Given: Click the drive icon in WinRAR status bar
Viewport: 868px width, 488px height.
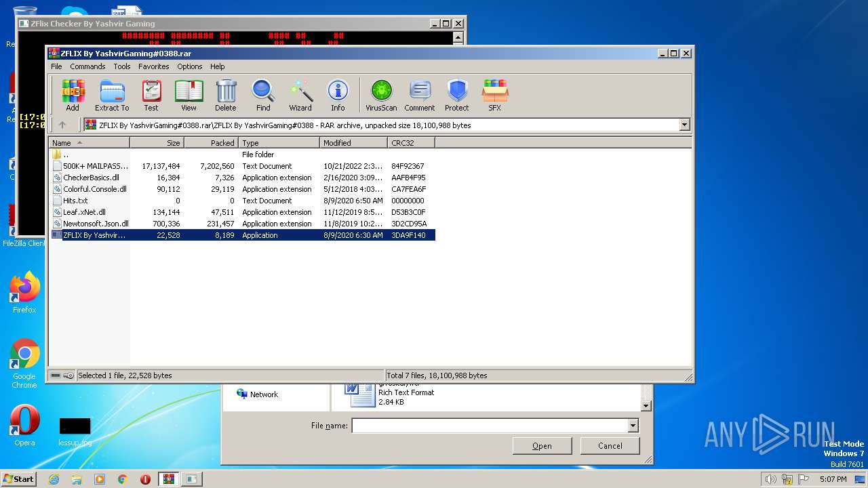Looking at the screenshot, I should (56, 375).
